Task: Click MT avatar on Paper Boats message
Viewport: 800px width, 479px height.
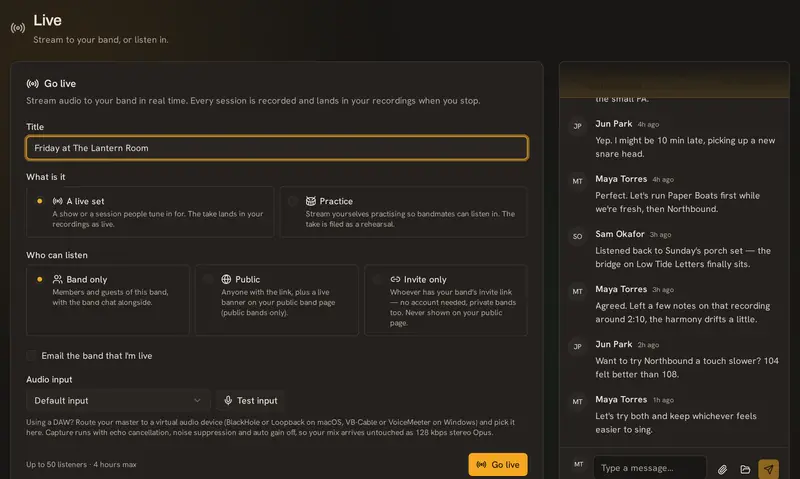Action: tap(578, 181)
